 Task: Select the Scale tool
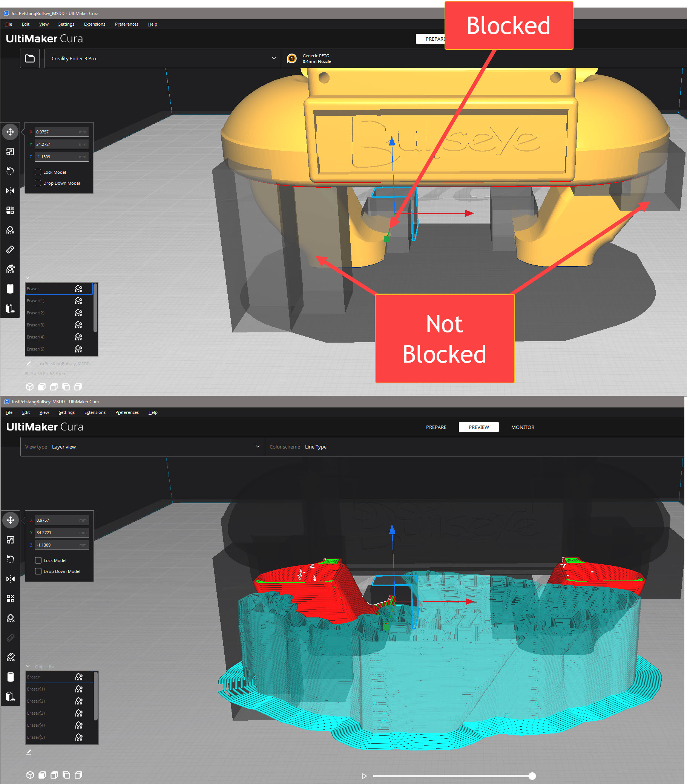pos(10,152)
